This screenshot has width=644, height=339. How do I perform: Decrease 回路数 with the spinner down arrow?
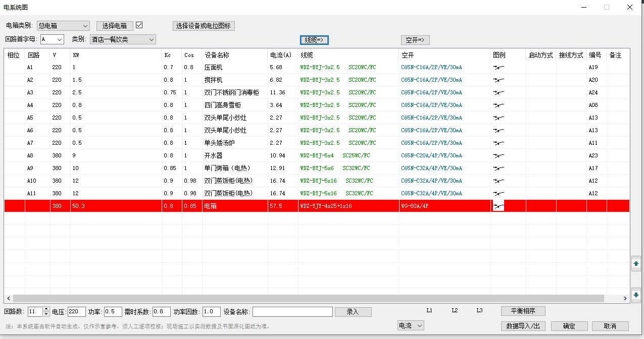[46, 314]
